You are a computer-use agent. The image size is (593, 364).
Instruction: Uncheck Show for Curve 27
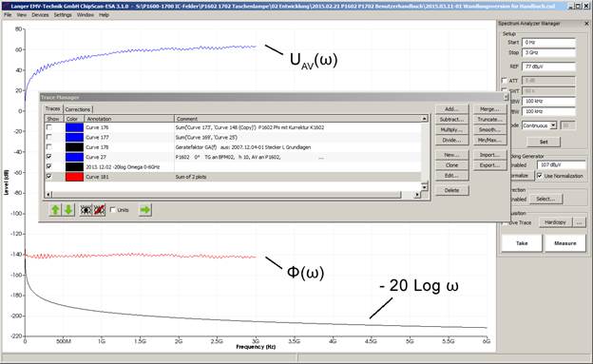(x=49, y=156)
